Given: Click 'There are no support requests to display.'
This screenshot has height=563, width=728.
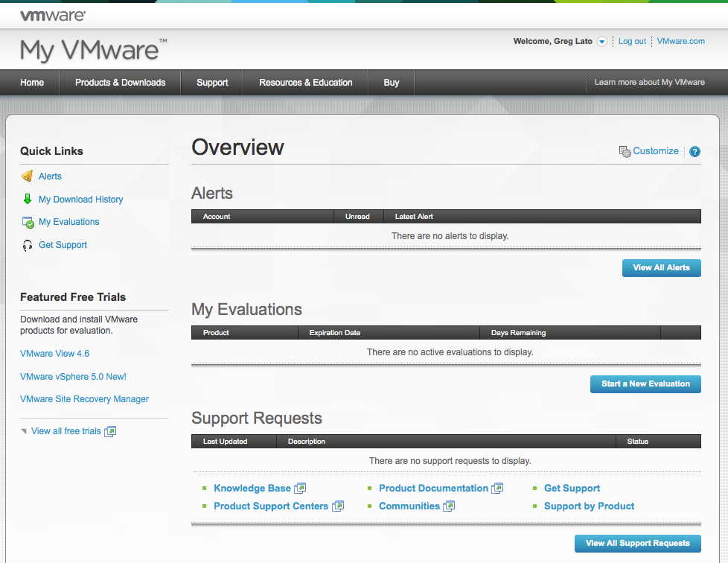Looking at the screenshot, I should (x=450, y=461).
